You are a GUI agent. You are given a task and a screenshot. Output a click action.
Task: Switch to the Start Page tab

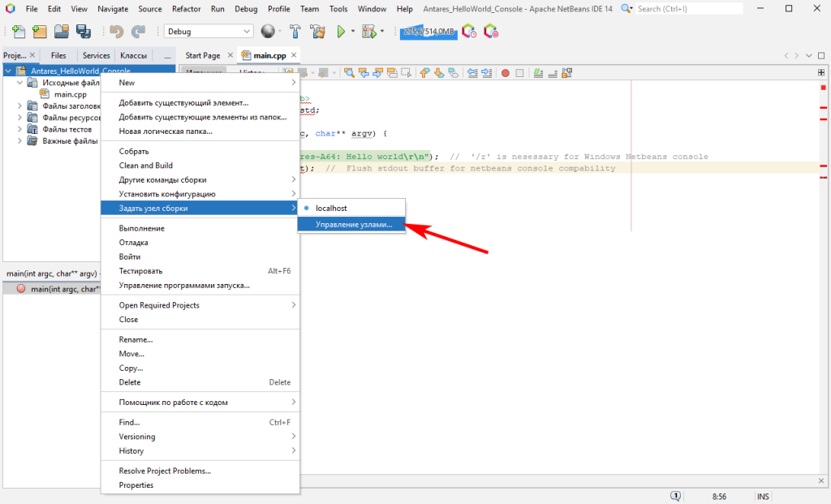202,55
